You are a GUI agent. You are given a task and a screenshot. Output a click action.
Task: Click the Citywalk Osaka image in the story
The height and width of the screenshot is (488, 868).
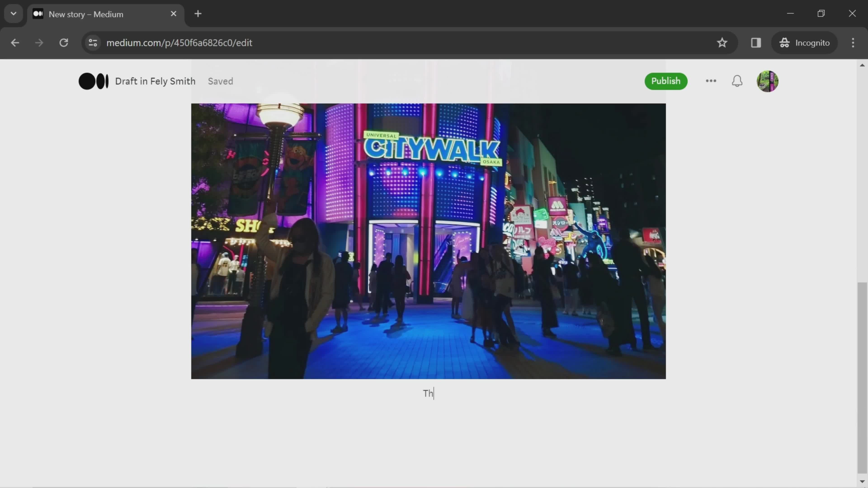[428, 241]
